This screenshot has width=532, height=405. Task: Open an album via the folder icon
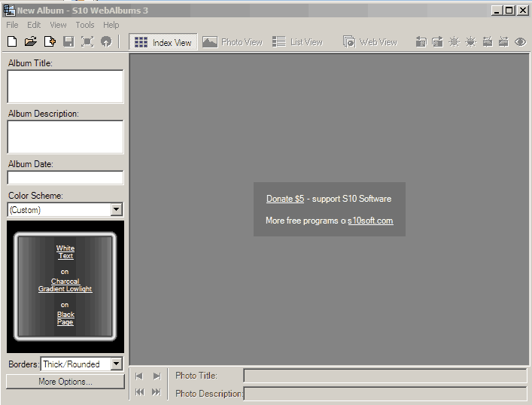click(31, 42)
